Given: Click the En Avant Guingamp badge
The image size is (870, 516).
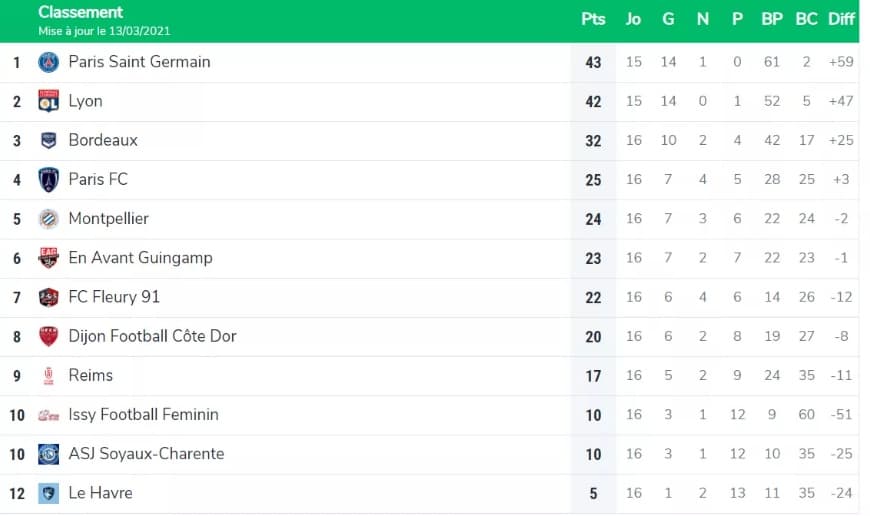Looking at the screenshot, I should click(x=48, y=258).
